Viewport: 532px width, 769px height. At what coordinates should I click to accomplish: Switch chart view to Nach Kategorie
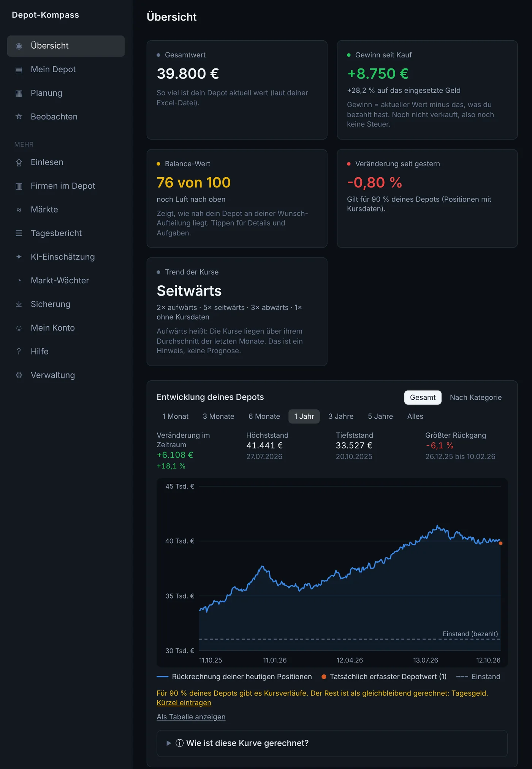pos(475,397)
